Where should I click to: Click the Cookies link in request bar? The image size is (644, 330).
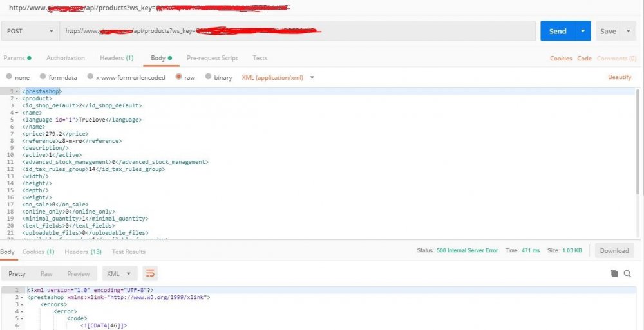561,59
